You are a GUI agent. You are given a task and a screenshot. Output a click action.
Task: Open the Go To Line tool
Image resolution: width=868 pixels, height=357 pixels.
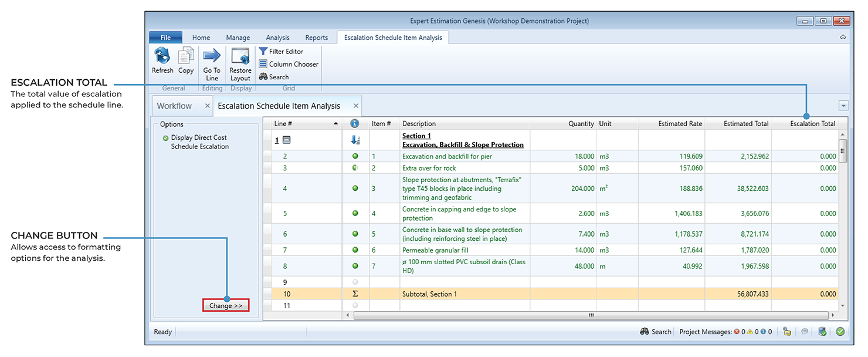[x=212, y=57]
